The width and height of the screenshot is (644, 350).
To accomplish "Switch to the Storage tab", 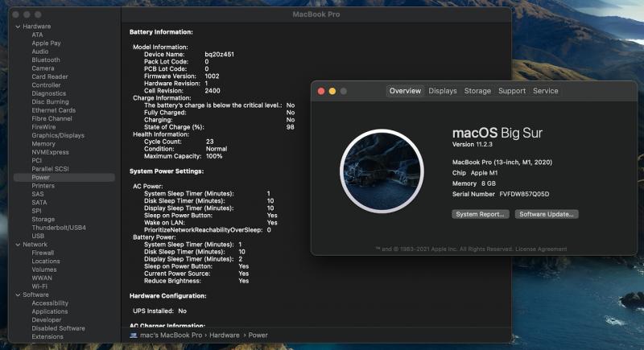I will [x=477, y=91].
